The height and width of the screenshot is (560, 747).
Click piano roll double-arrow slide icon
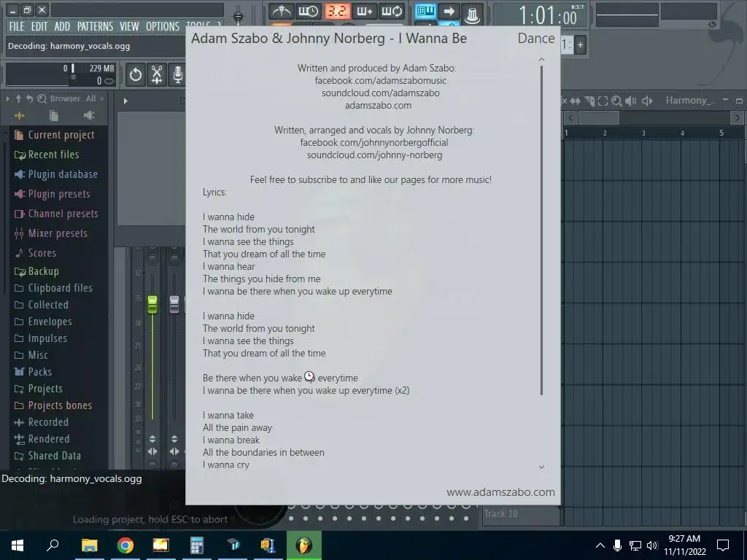tap(575, 101)
